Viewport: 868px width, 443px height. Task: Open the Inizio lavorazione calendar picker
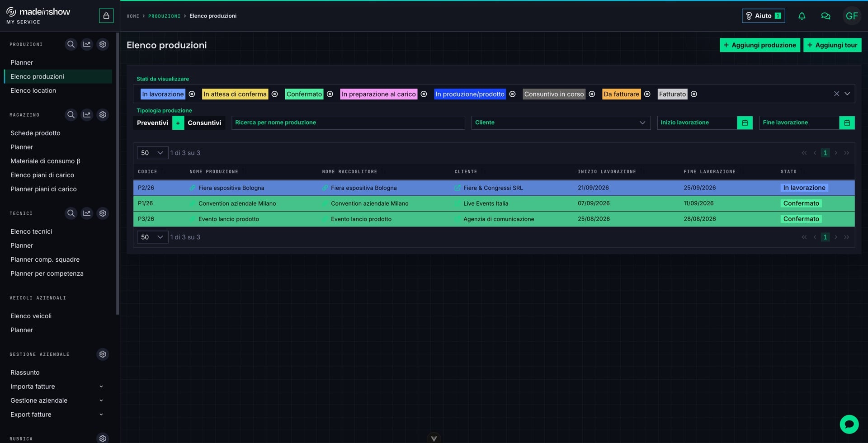point(745,123)
